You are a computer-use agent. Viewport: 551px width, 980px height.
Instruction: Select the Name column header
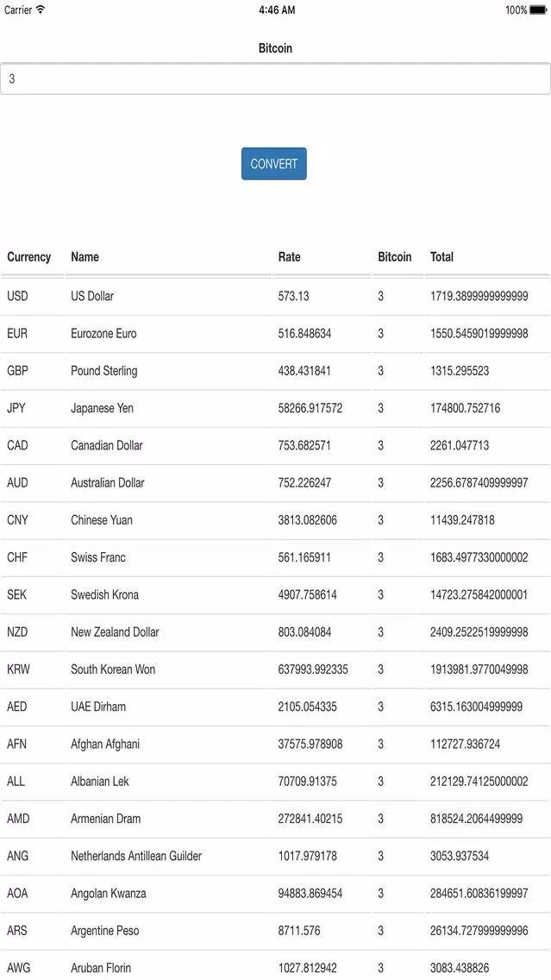[x=85, y=257]
